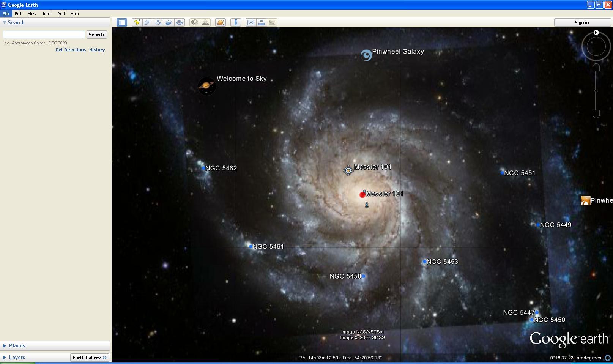Open the View menu
Screen dimensions: 613x364
[x=32, y=14]
